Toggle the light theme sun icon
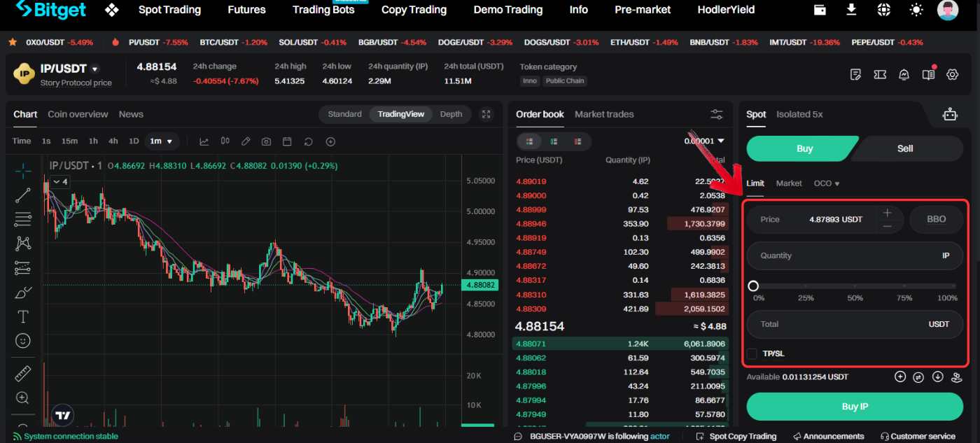 [x=916, y=10]
